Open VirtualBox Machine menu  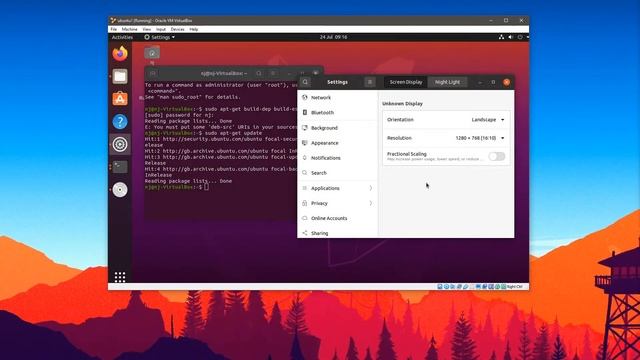pyautogui.click(x=129, y=29)
